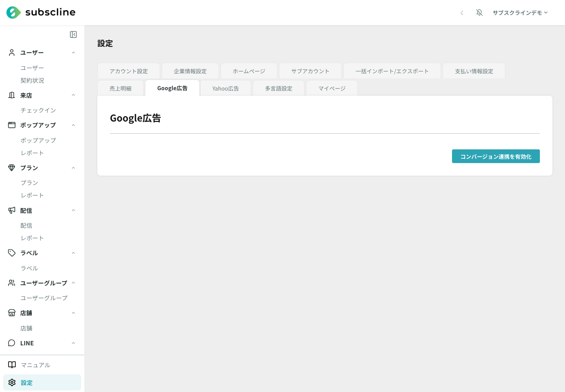Click the ユーザー person icon in the sidebar
This screenshot has height=392, width=565.
pos(12,53)
